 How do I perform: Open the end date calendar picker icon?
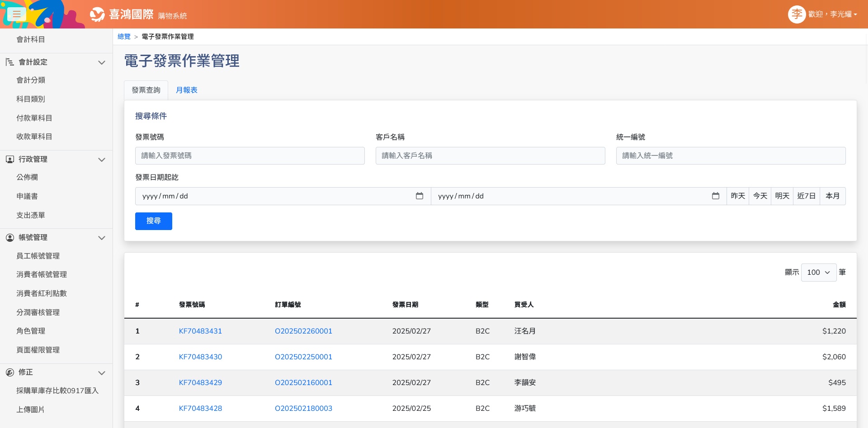click(716, 196)
